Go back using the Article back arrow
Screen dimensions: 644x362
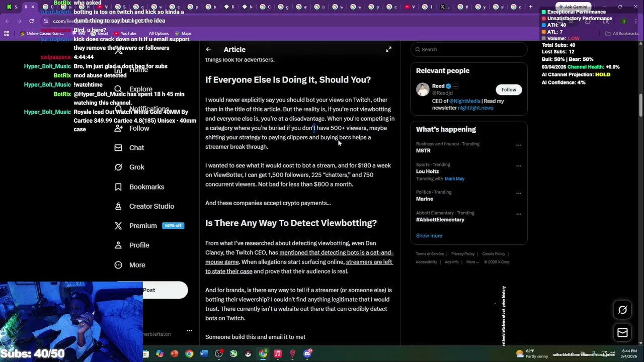208,49
